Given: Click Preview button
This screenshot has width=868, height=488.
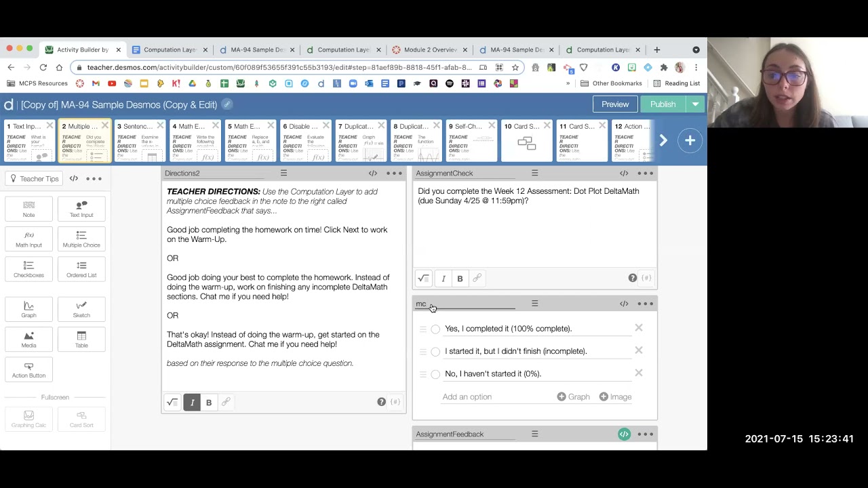Looking at the screenshot, I should tap(615, 104).
